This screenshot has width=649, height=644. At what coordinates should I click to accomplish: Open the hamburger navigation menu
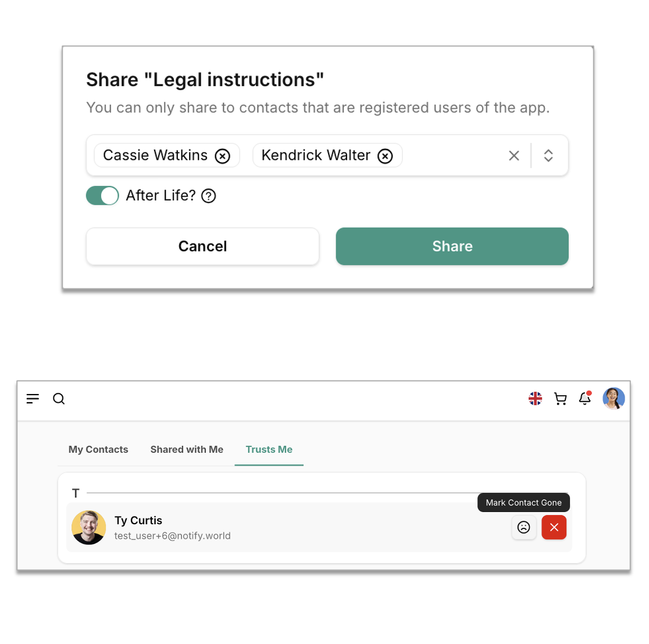tap(33, 399)
